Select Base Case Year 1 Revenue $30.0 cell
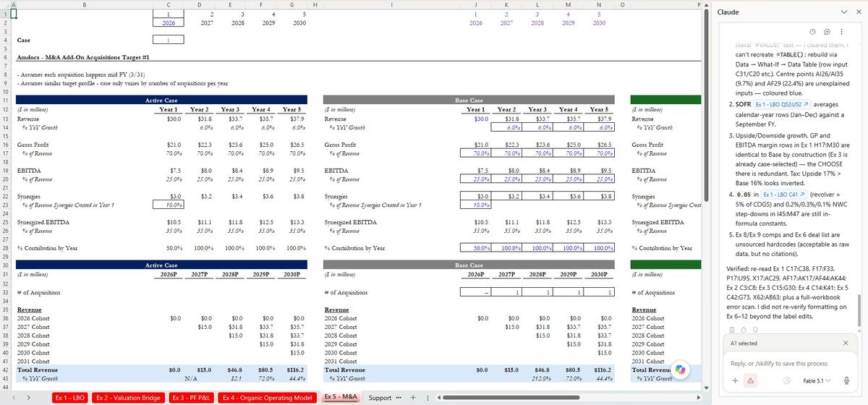The image size is (868, 405). (476, 118)
